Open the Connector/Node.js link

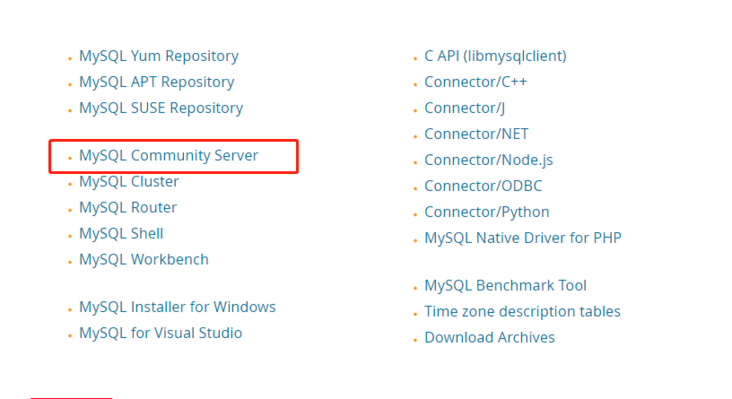click(x=489, y=160)
